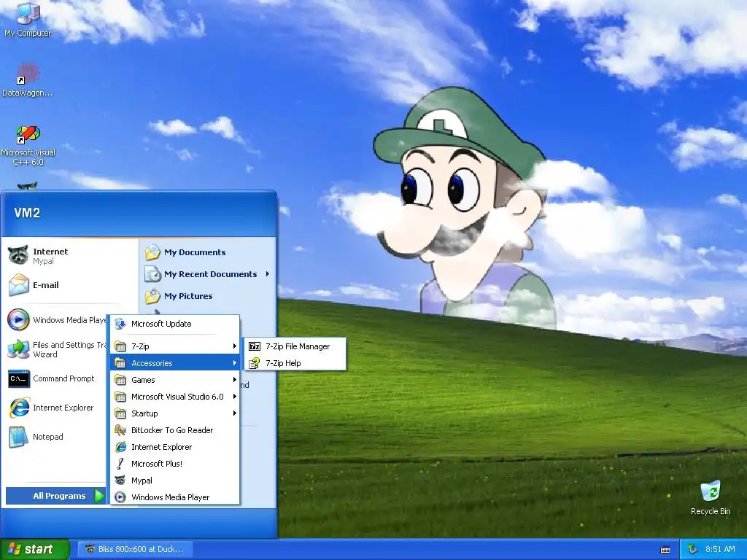Click the Mypal raccoon icon beside Internet
The image size is (747, 560).
(18, 255)
